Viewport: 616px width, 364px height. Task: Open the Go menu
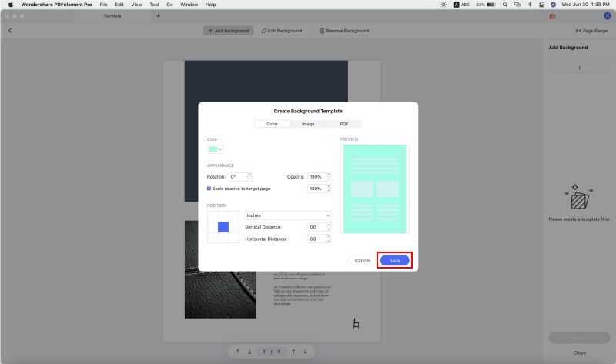click(x=169, y=5)
